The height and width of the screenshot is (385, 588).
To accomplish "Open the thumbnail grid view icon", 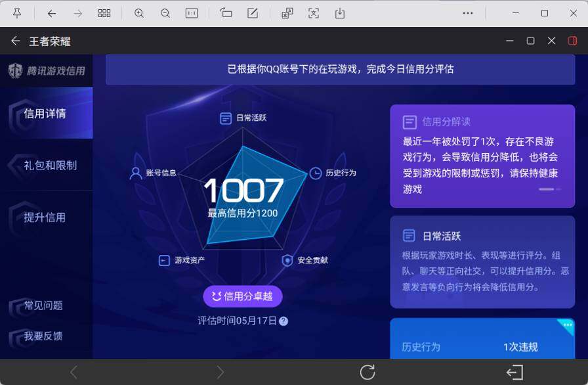I will pos(104,14).
